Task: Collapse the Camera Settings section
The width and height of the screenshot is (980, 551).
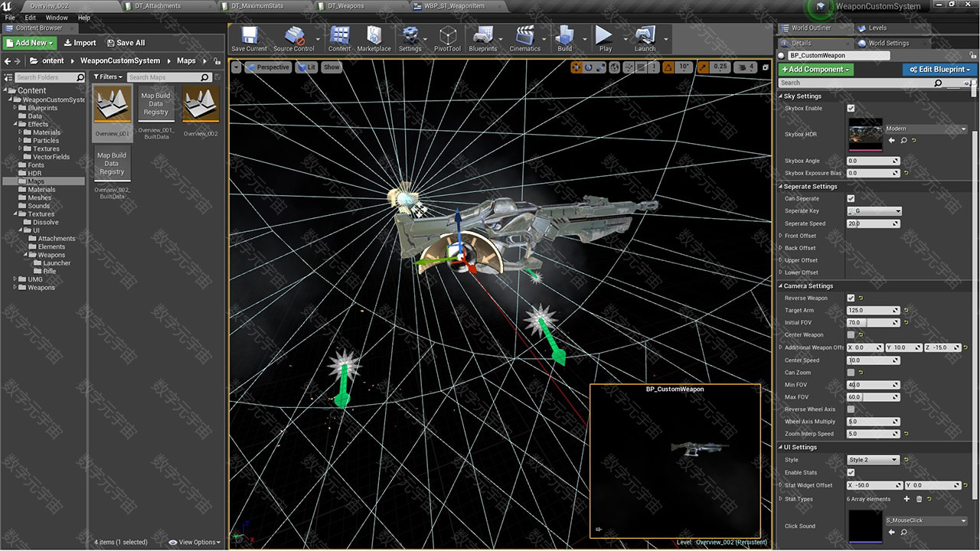Action: click(780, 286)
